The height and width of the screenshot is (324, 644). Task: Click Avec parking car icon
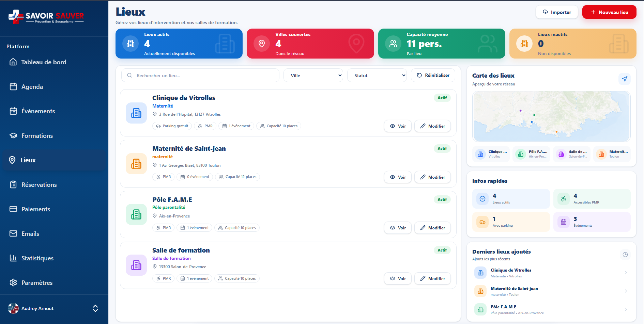tap(482, 222)
